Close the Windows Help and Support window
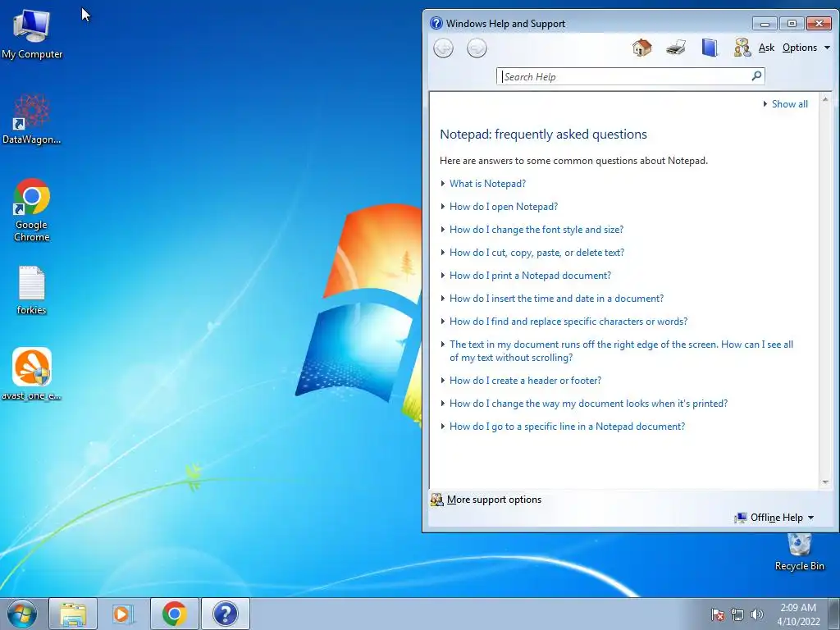840x630 pixels. tap(819, 24)
